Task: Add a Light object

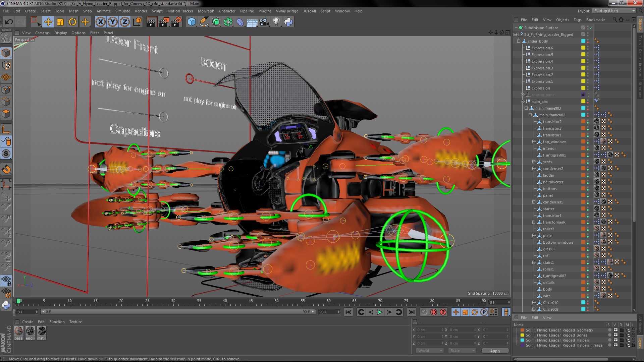Action: click(276, 22)
